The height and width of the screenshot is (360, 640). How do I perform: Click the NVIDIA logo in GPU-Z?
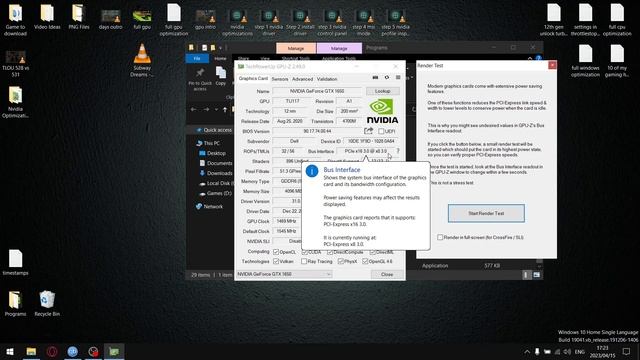point(382,111)
